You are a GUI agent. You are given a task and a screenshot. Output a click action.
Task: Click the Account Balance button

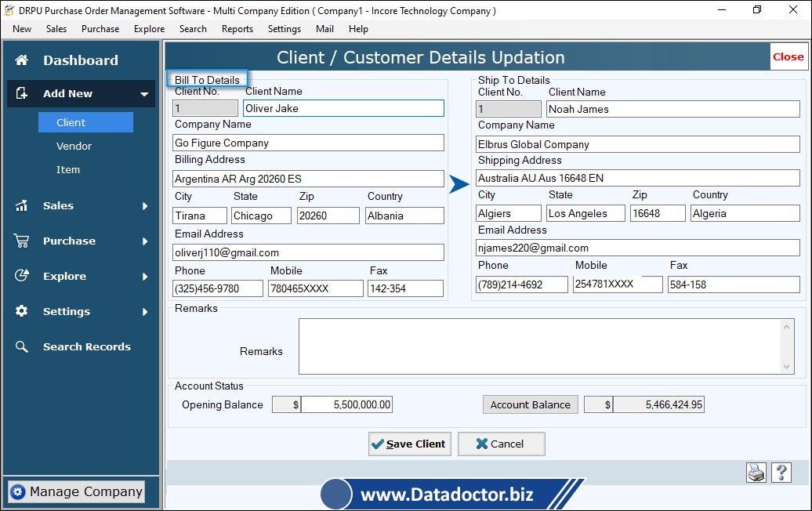click(x=530, y=404)
